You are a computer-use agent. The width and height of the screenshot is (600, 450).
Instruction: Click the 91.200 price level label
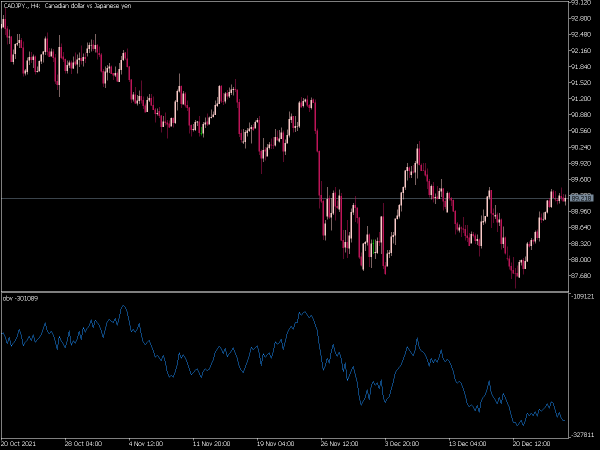[x=582, y=99]
